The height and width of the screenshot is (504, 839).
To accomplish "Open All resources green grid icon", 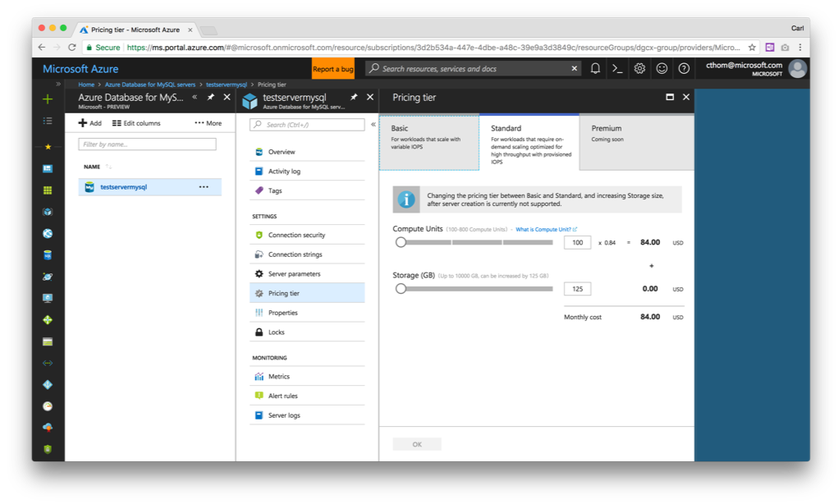I will click(48, 190).
